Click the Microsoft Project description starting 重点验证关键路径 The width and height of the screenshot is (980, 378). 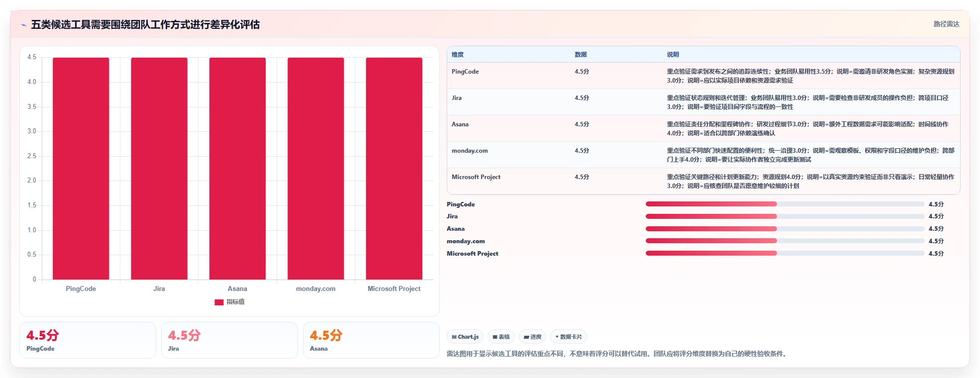811,182
